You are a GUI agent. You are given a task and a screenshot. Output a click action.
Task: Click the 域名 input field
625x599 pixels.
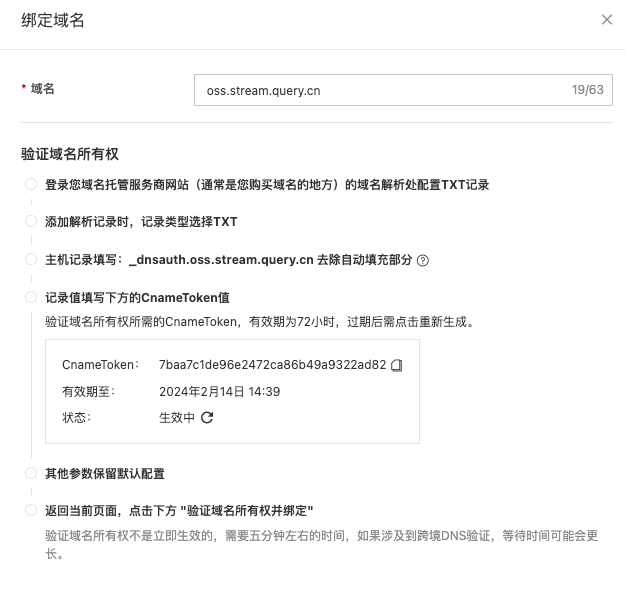pyautogui.click(x=380, y=90)
